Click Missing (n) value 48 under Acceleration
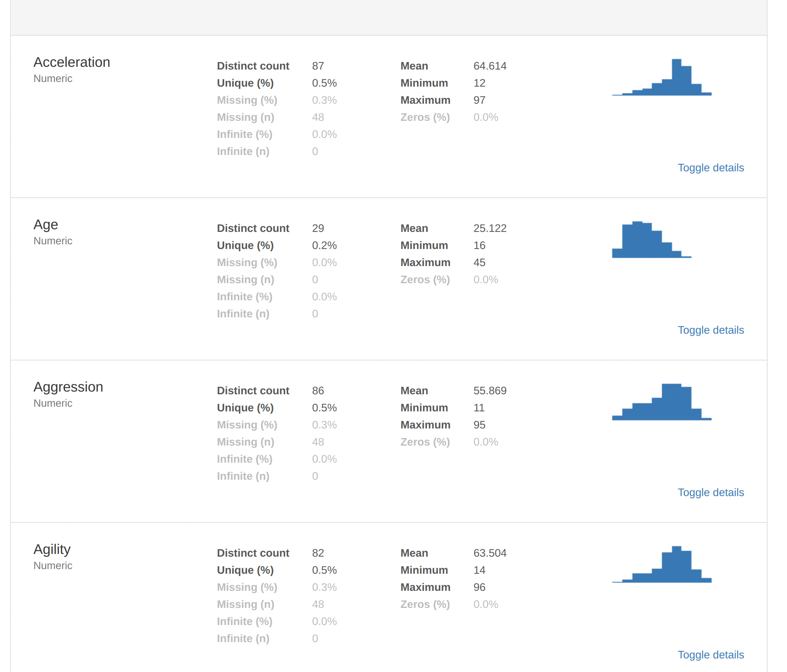 (318, 117)
